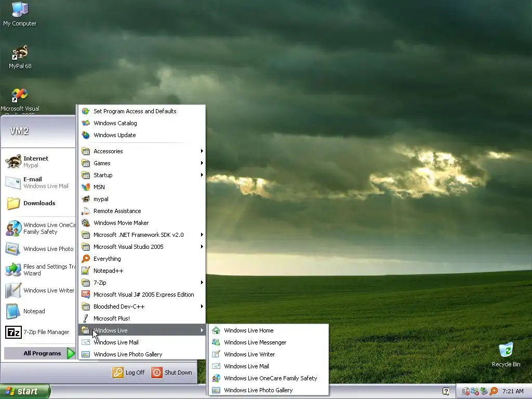Open Windows Live Writer in left pane

(39, 290)
